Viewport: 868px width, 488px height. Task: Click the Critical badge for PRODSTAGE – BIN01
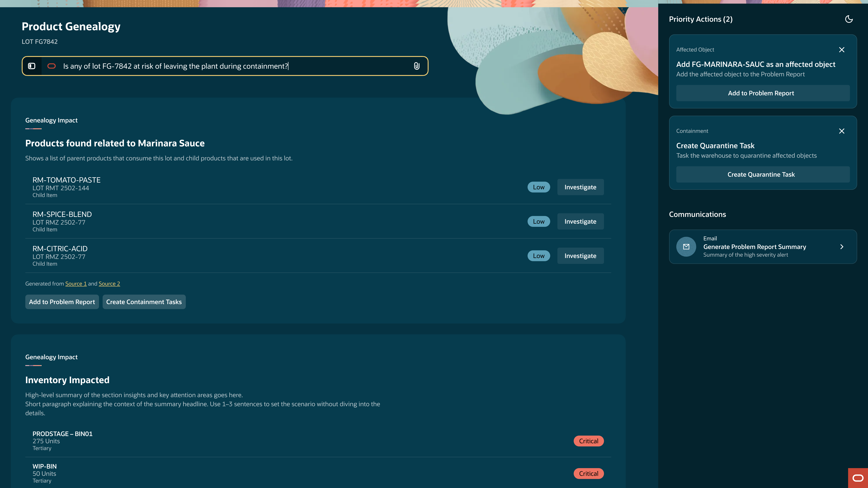pos(589,441)
